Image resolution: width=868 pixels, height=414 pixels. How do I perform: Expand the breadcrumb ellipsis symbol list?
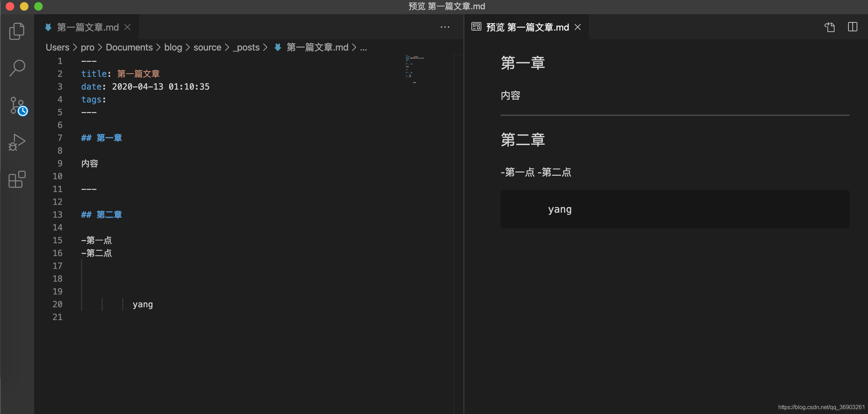click(363, 47)
